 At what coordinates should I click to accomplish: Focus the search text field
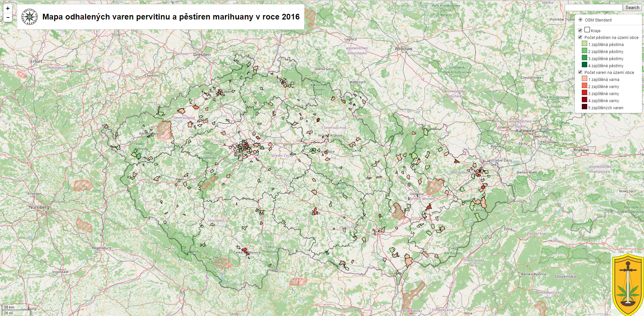coord(593,8)
